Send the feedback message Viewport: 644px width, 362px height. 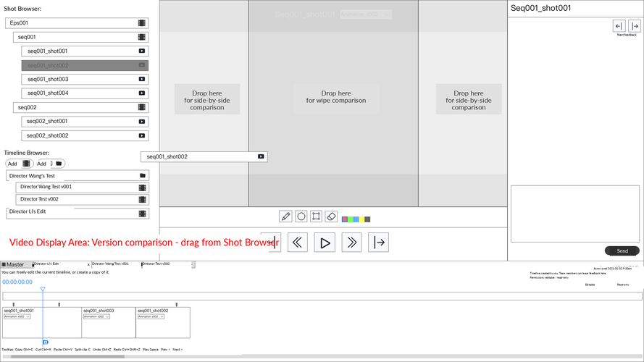point(622,251)
